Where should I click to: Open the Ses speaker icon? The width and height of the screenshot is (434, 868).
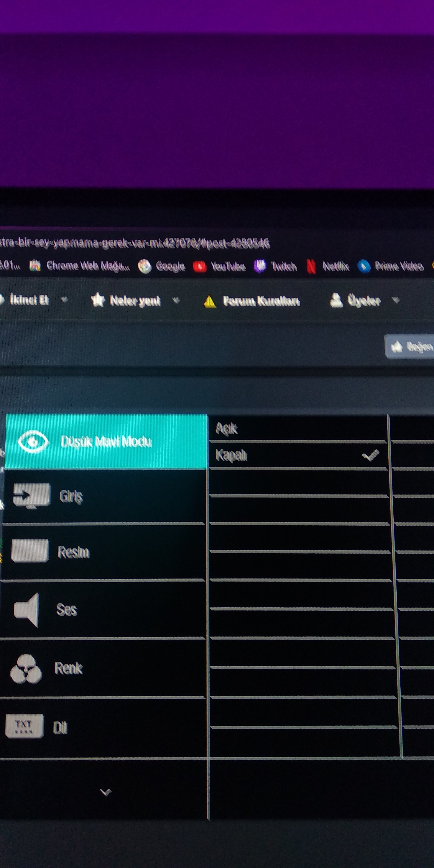tap(27, 610)
